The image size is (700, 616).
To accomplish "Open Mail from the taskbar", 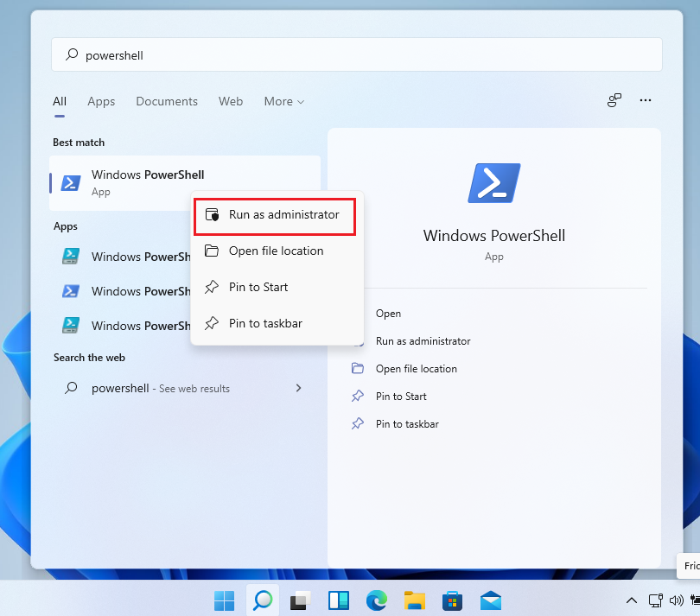I will (490, 600).
